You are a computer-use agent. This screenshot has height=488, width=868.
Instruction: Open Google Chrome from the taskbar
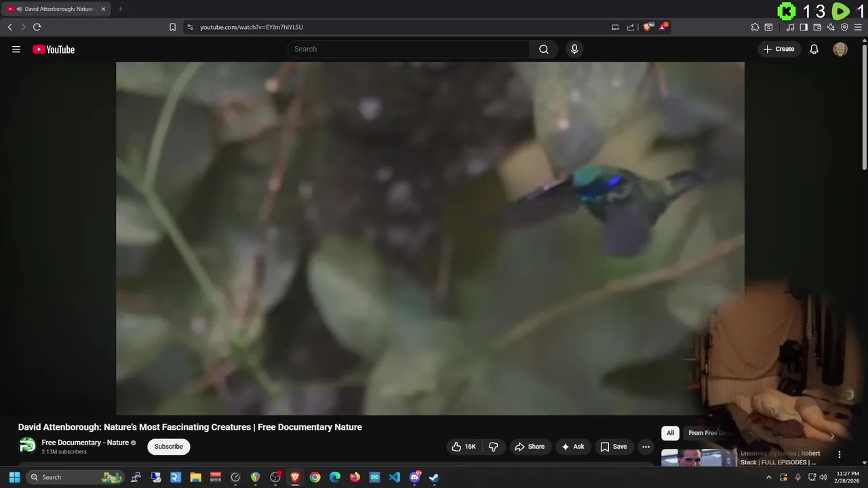tap(315, 477)
